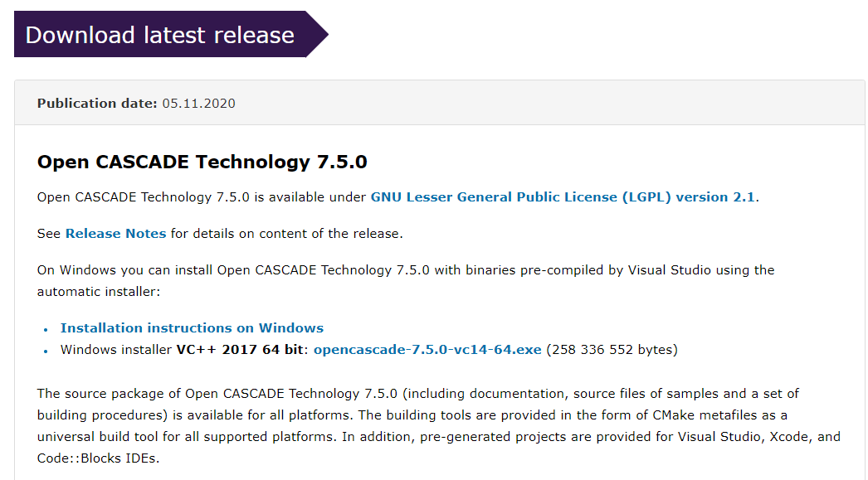This screenshot has width=868, height=480.
Task: Click the file size text 258 336 552 bytes
Action: click(x=612, y=349)
